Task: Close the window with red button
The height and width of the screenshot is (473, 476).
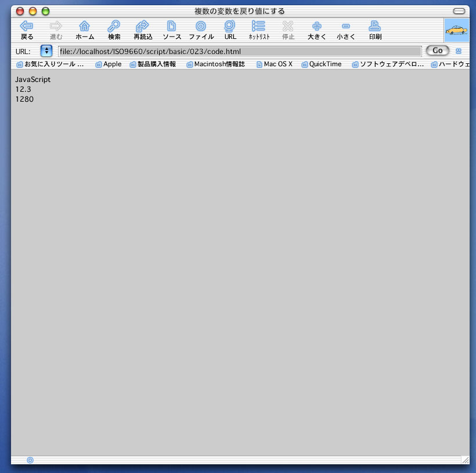Action: (x=20, y=11)
